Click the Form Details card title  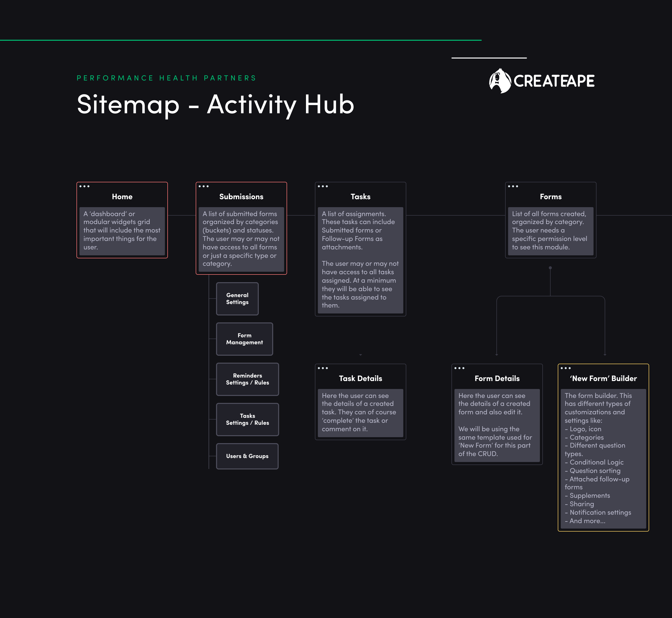(497, 379)
